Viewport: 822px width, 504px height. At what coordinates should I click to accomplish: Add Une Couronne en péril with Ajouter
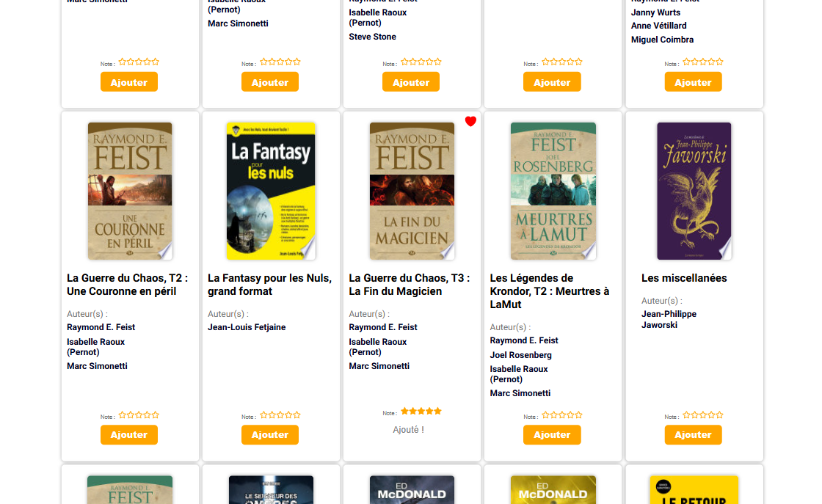point(129,435)
